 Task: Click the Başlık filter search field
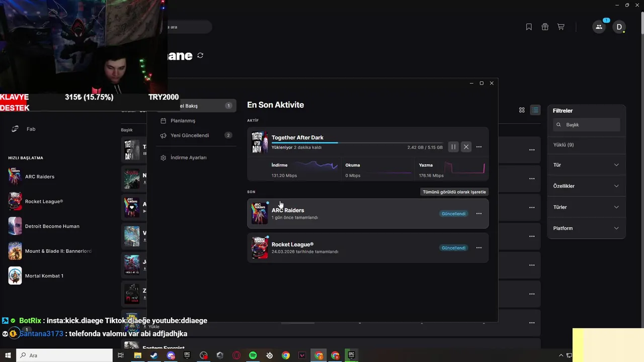(x=587, y=125)
